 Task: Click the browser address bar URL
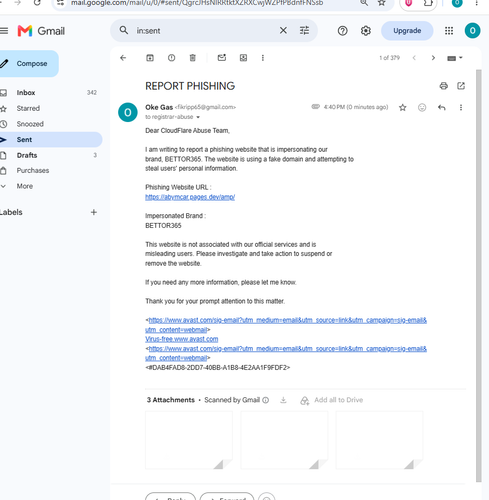197,3
